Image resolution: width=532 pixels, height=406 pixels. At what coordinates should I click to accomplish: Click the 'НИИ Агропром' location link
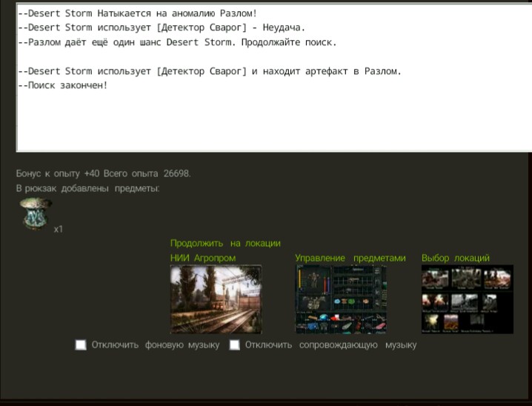click(203, 258)
